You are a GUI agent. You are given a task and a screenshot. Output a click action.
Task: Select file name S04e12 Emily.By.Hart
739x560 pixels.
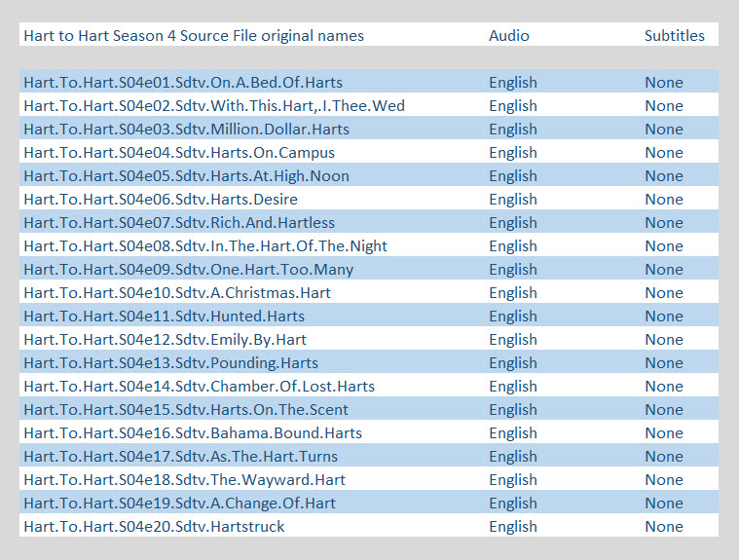pos(165,339)
